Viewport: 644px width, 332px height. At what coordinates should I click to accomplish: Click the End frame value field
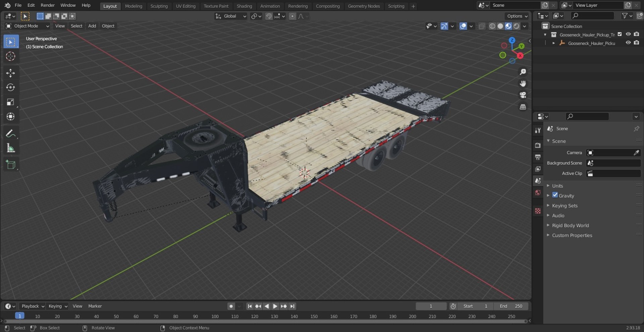point(511,306)
